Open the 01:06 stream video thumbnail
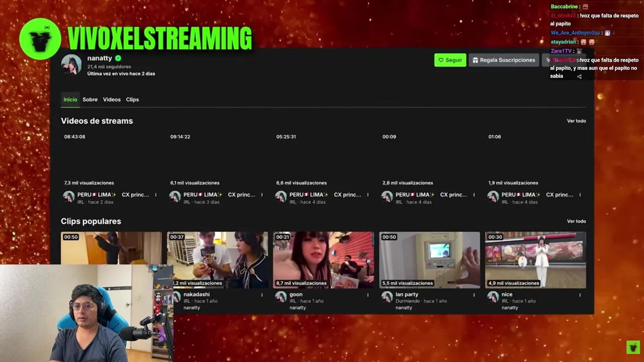 coord(535,159)
